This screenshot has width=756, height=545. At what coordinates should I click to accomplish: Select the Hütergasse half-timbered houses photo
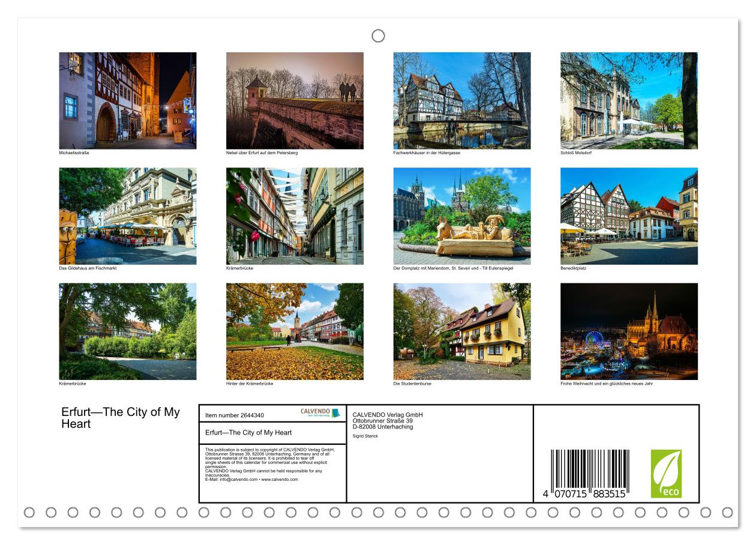coord(462,101)
